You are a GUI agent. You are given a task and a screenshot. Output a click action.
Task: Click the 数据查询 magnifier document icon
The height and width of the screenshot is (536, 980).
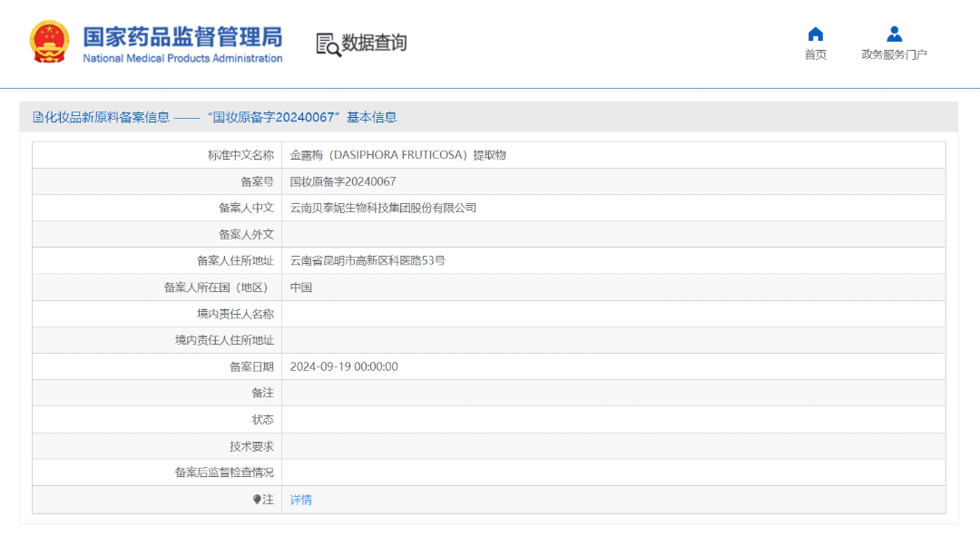pyautogui.click(x=328, y=44)
